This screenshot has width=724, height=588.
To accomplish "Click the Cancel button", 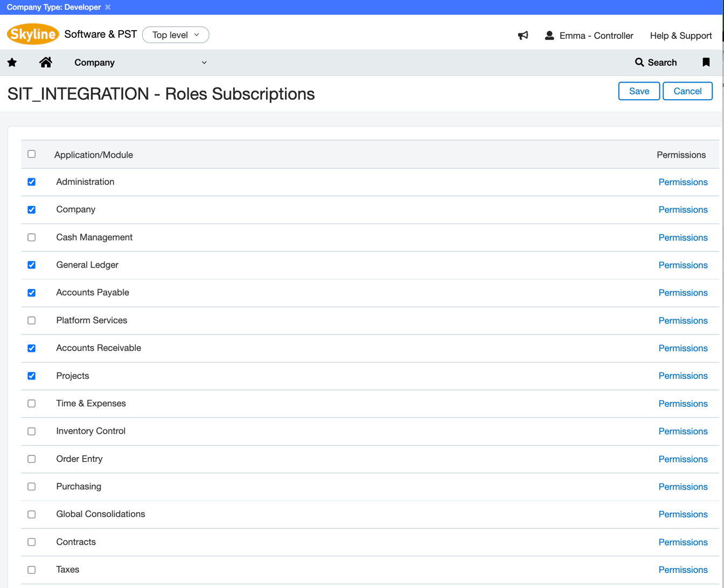I will (x=687, y=91).
